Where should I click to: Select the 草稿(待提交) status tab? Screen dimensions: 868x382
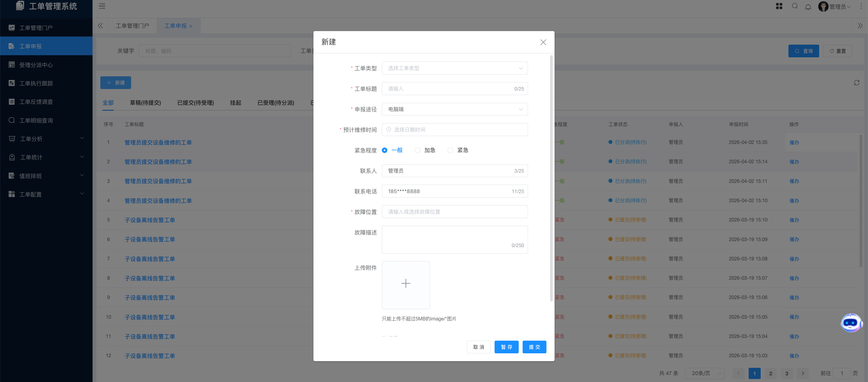pos(145,103)
